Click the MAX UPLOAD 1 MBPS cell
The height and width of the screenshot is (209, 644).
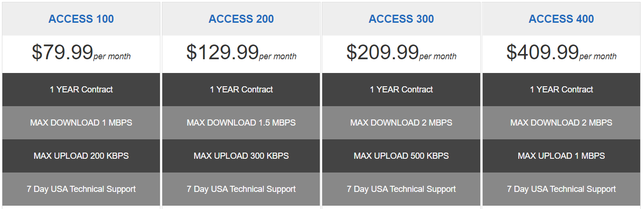tap(561, 156)
